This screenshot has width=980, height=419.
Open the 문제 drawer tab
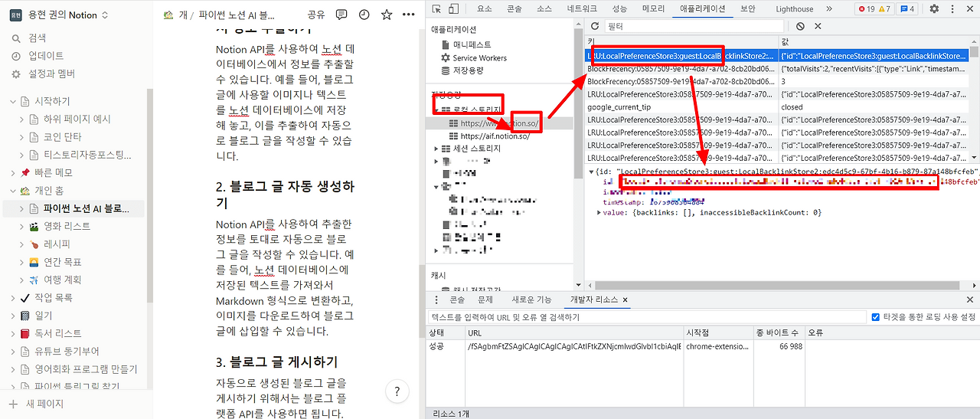[485, 300]
